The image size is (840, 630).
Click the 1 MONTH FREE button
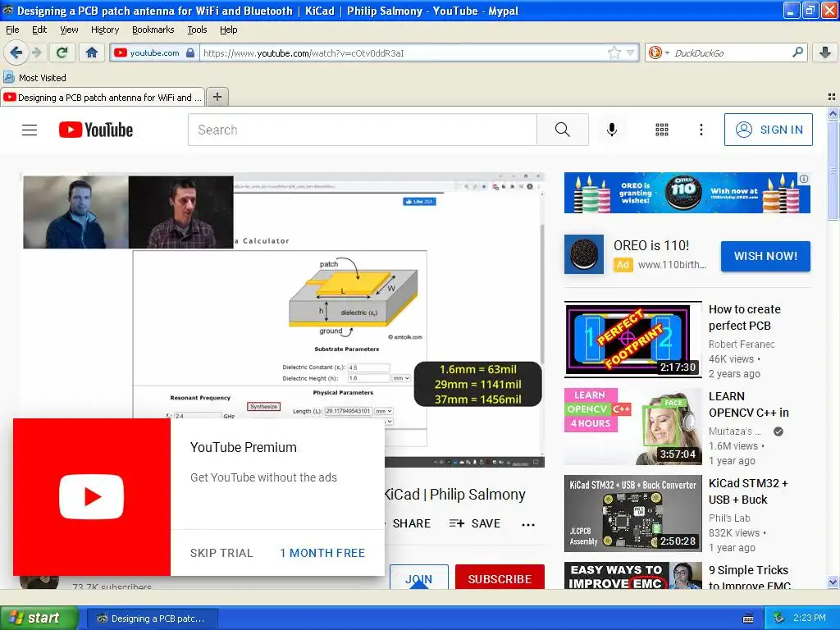click(322, 553)
